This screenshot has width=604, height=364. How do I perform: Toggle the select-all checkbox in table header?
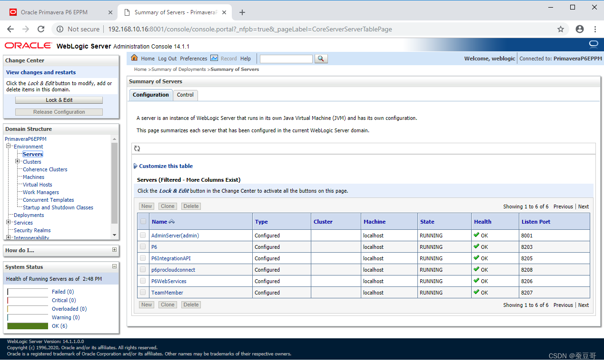143,221
